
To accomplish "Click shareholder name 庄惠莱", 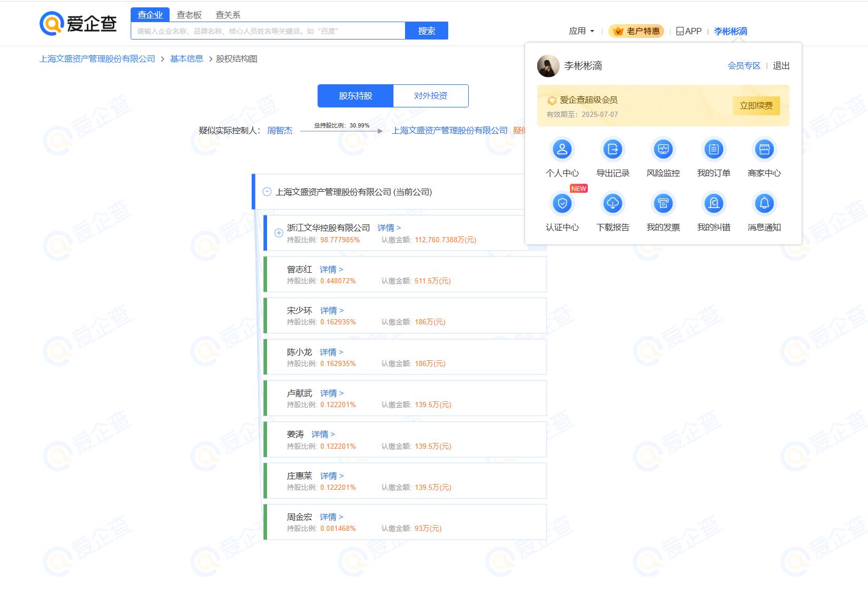I will click(300, 476).
